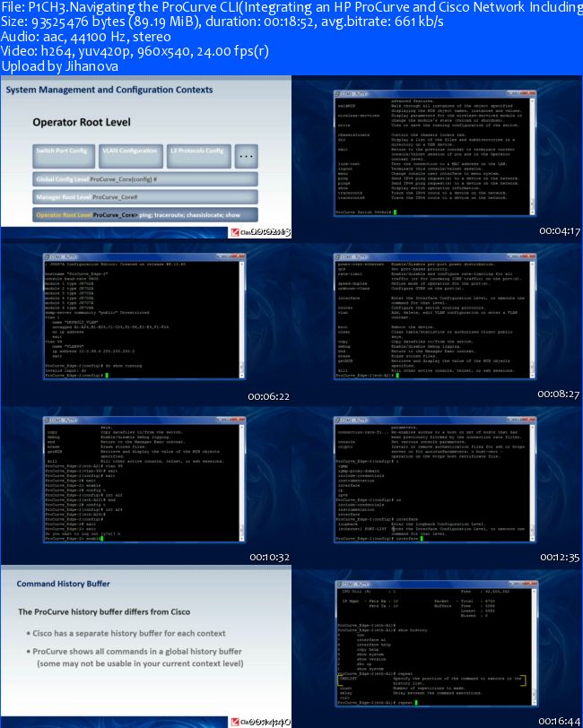Click the red logo under the Operator Root Level slide
Screen dimensions: 583x728
(x=235, y=232)
